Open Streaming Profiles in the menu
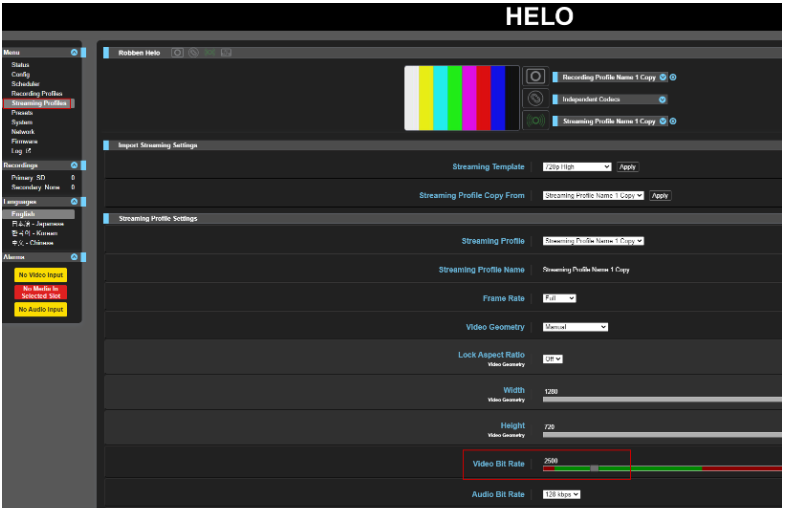The width and height of the screenshot is (786, 513). (x=39, y=103)
